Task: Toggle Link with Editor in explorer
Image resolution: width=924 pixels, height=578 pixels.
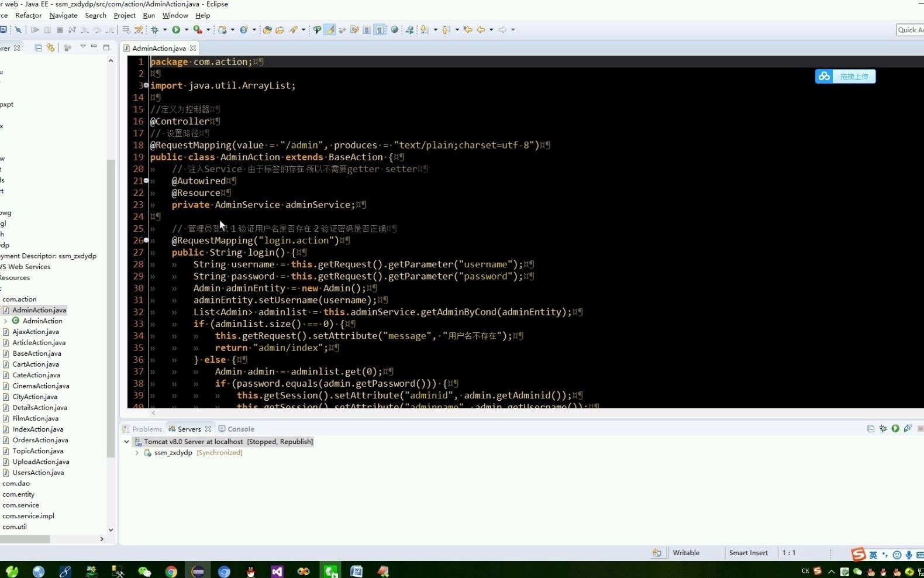Action: [x=51, y=48]
